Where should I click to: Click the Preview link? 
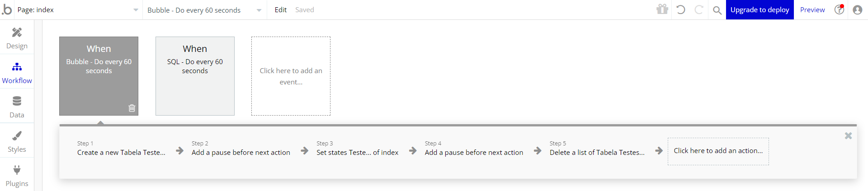pyautogui.click(x=812, y=9)
